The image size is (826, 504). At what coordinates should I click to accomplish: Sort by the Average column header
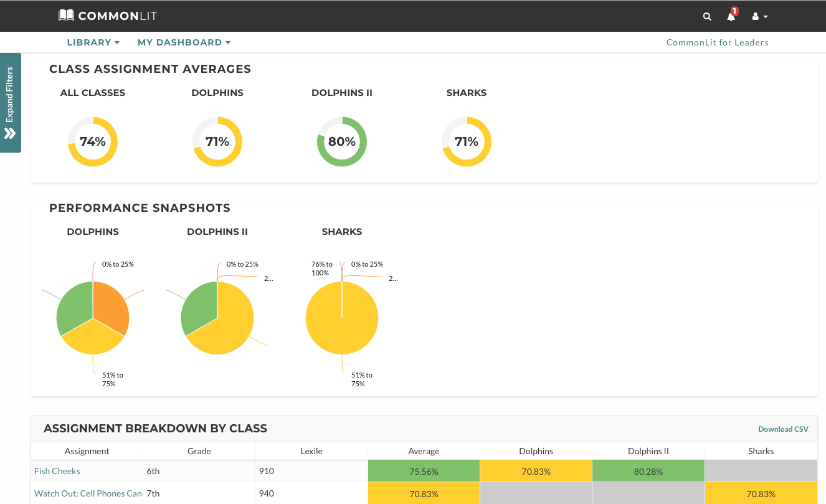[x=424, y=451]
